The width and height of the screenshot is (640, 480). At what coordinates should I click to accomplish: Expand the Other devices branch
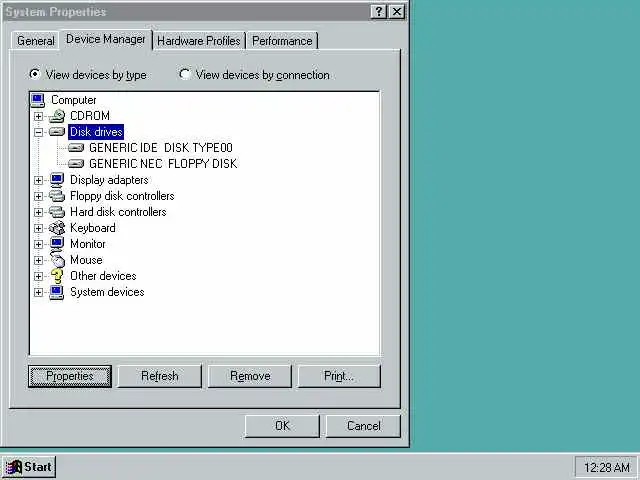pos(38,276)
